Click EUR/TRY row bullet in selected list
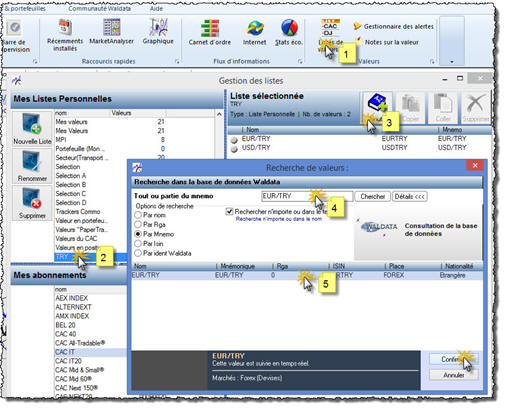This screenshot has height=410, width=505. 234,140
